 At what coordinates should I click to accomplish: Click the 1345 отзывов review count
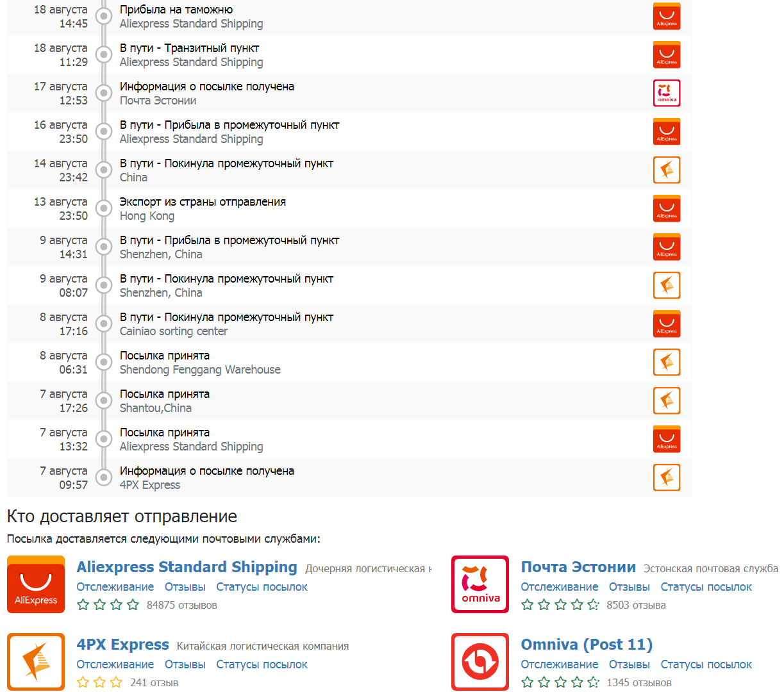coord(639,682)
